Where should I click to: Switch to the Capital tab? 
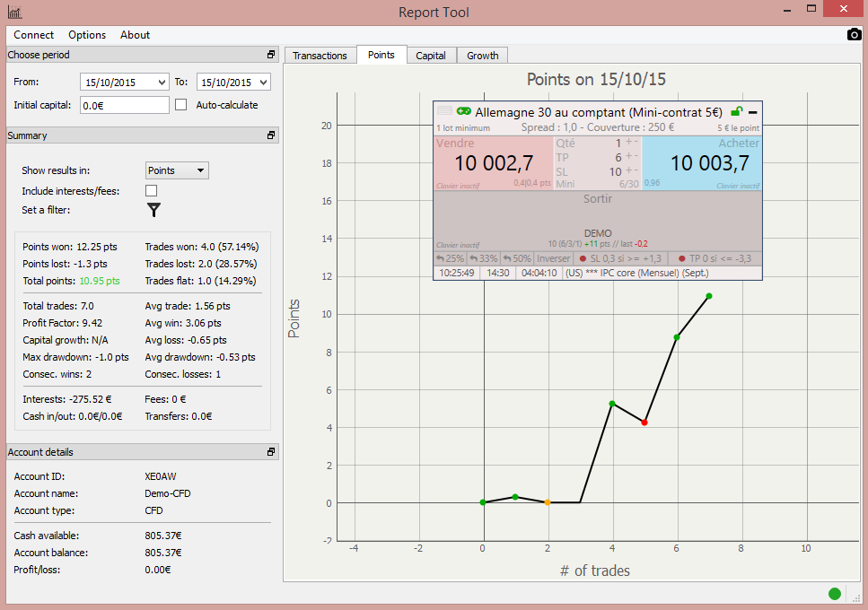coord(431,56)
